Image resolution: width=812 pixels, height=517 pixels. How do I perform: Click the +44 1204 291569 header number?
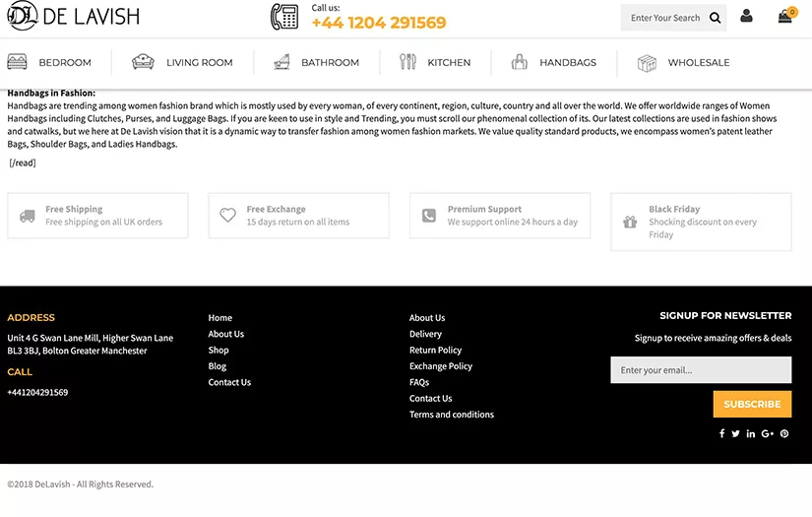379,23
